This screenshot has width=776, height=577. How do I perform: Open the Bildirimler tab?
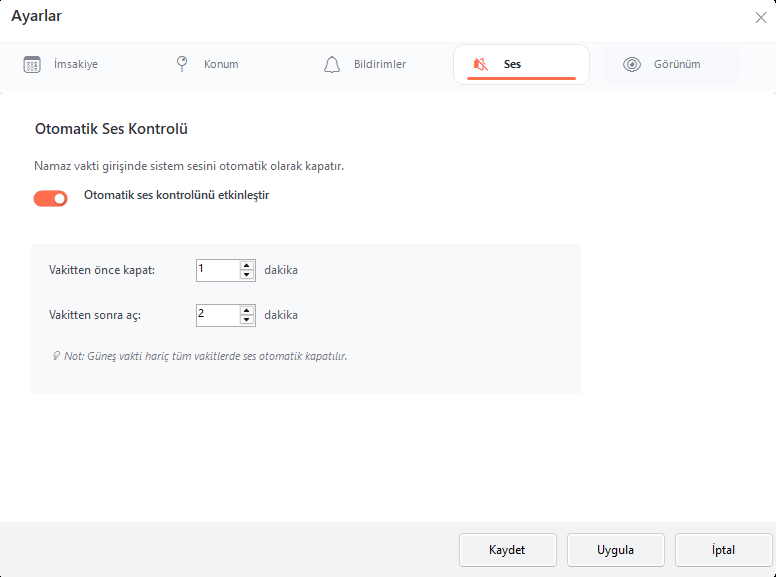click(x=379, y=64)
